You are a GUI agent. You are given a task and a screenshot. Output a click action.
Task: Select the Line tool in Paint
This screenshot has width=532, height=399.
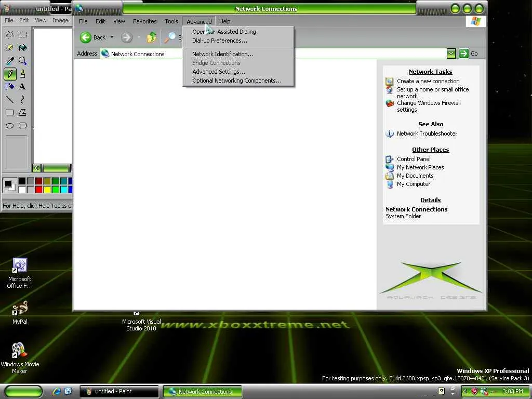point(9,99)
